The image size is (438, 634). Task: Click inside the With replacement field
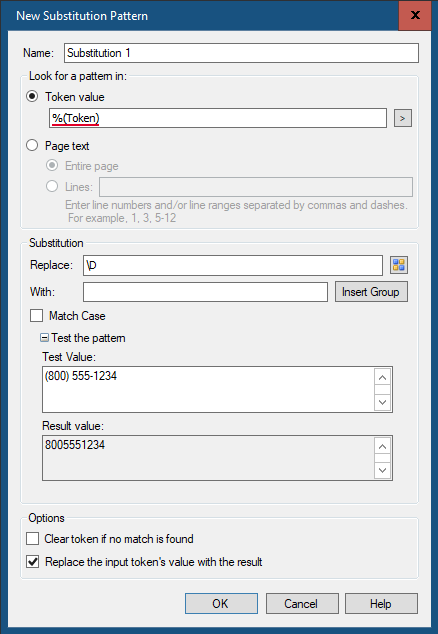[x=205, y=292]
